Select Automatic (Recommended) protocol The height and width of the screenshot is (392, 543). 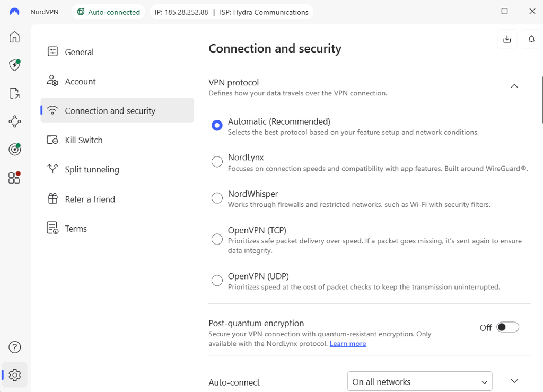coord(217,125)
